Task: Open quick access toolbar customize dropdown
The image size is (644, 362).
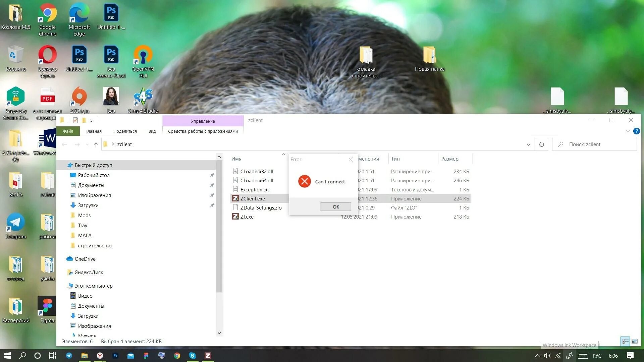Action: (x=91, y=120)
